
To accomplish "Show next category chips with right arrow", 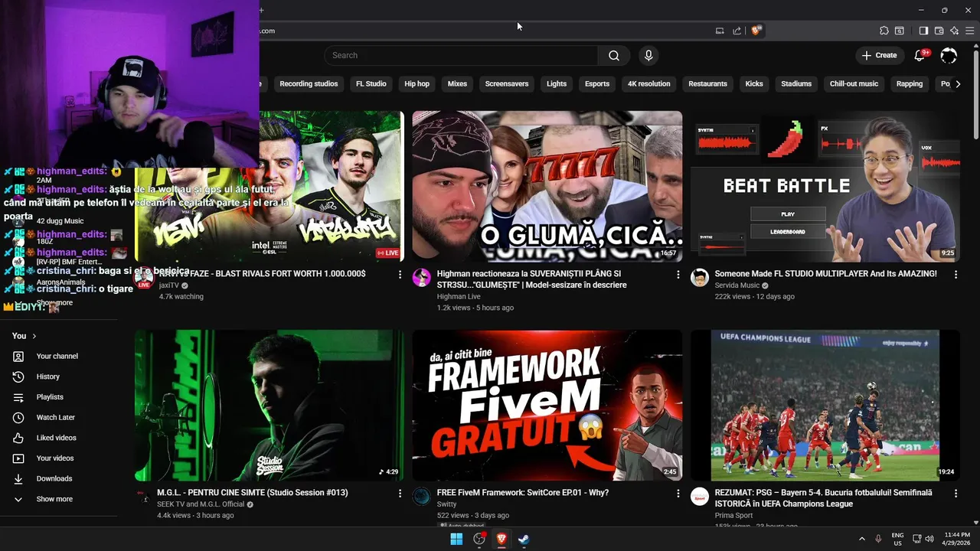I will point(958,84).
